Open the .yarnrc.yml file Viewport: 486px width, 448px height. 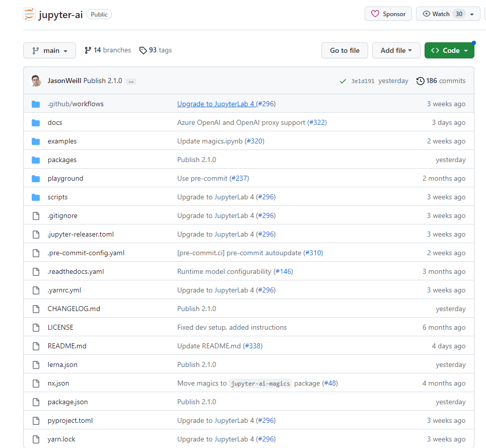(64, 290)
